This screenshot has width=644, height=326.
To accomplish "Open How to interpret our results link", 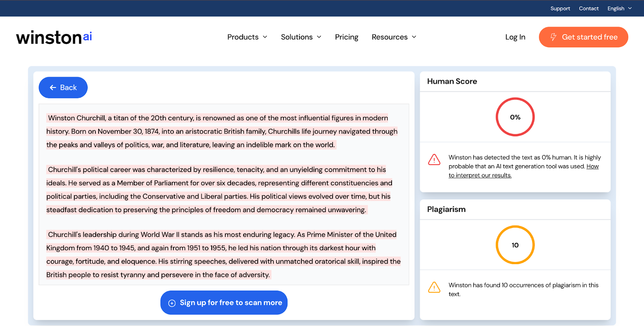I will click(x=524, y=171).
